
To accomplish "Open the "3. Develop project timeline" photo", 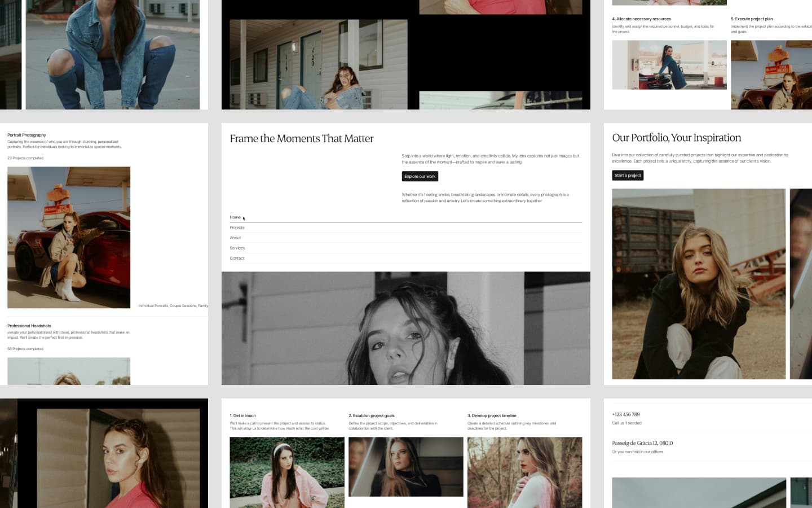I will [x=524, y=472].
